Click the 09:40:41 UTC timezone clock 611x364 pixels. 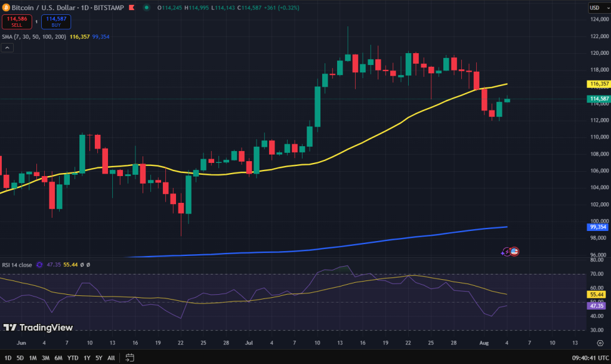[x=590, y=358]
